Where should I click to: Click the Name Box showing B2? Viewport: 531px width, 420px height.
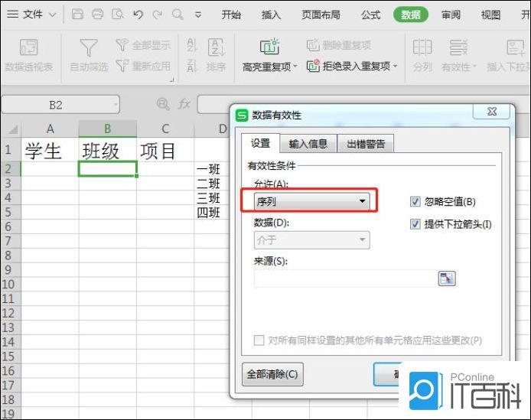[56, 105]
